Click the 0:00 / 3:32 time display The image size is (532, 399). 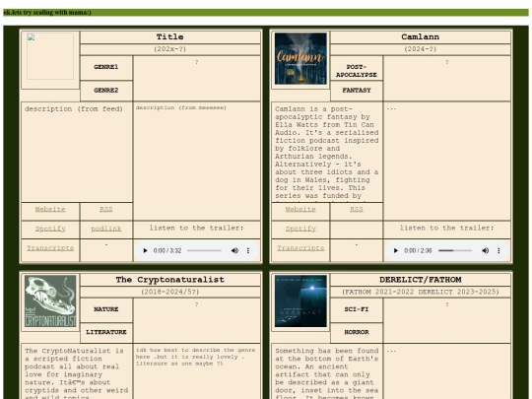click(x=167, y=251)
